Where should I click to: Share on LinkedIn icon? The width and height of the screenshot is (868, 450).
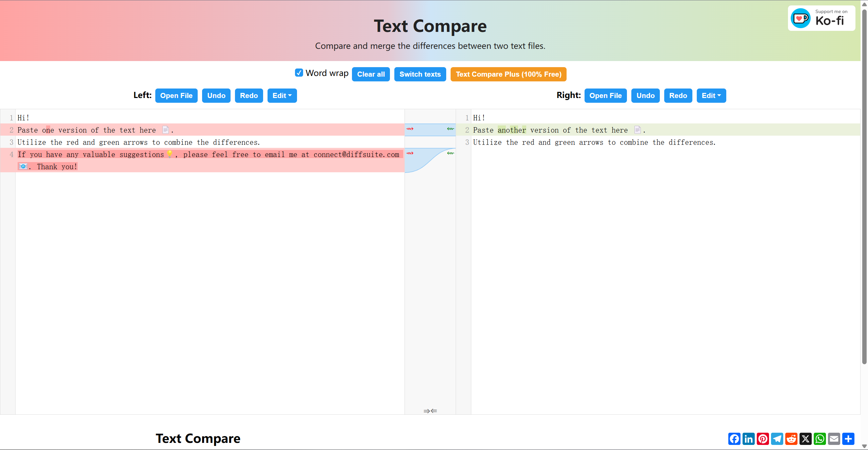(x=749, y=439)
